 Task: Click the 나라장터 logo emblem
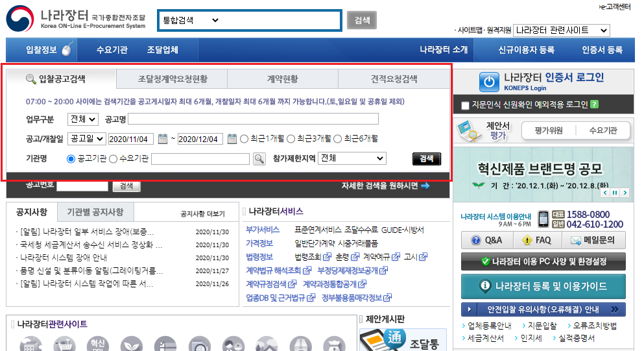20,19
